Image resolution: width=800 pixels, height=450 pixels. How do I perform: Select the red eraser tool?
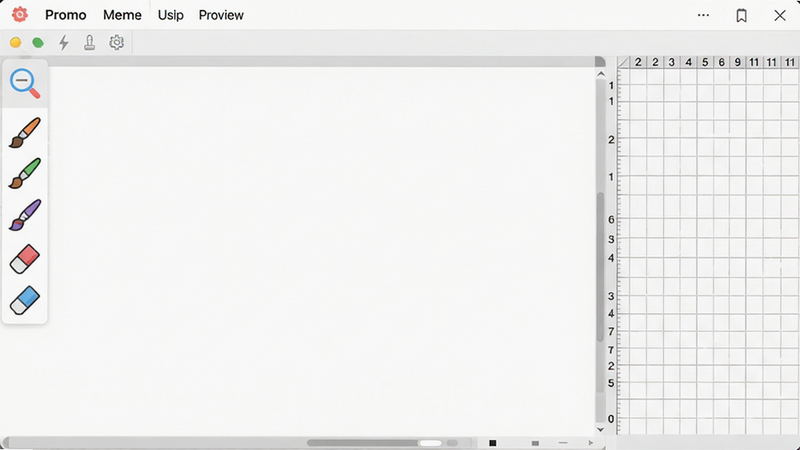click(24, 259)
